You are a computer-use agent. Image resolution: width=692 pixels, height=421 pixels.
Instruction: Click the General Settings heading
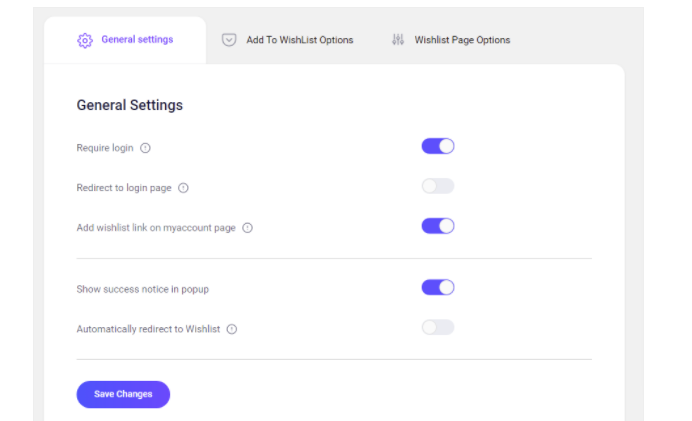pyautogui.click(x=130, y=105)
